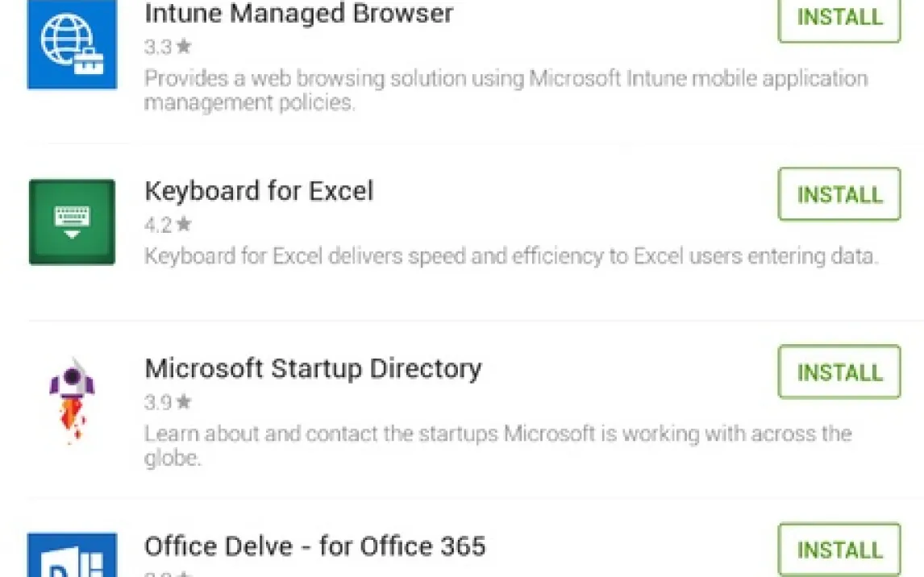
Task: Open the Microsoft Startup Directory title
Action: coord(313,368)
